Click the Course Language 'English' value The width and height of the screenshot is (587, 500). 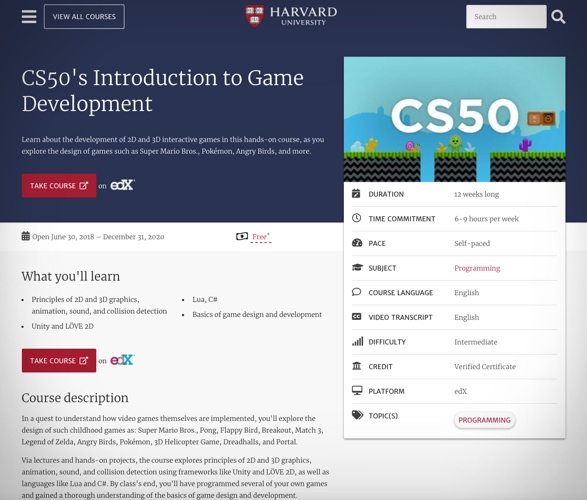[x=466, y=293]
